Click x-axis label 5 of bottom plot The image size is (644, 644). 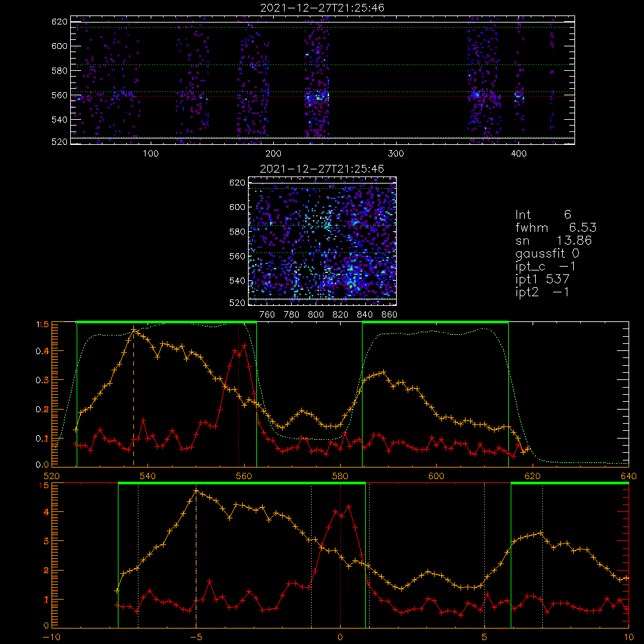485,638
